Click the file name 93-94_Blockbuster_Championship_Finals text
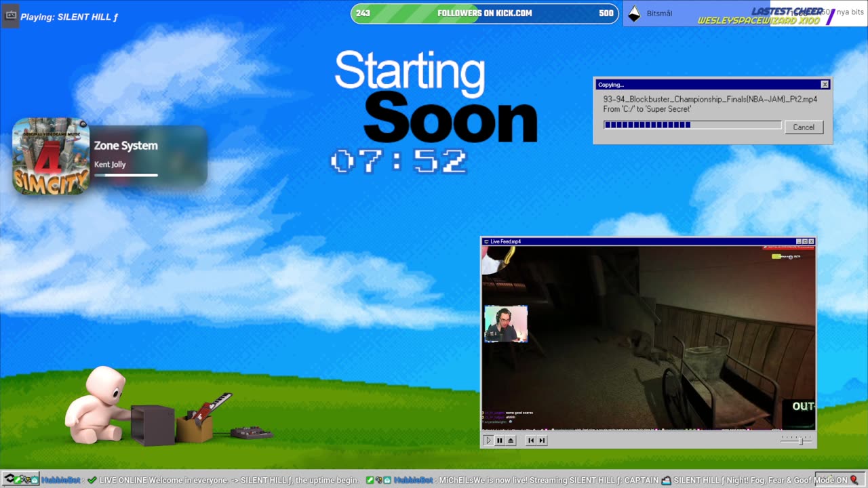Image resolution: width=868 pixels, height=488 pixels. click(710, 99)
